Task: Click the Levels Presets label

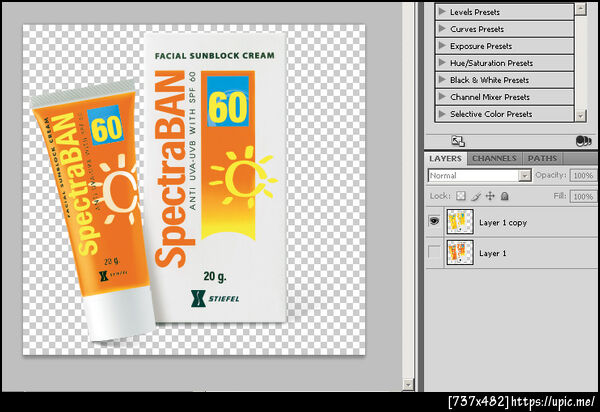Action: pyautogui.click(x=475, y=12)
